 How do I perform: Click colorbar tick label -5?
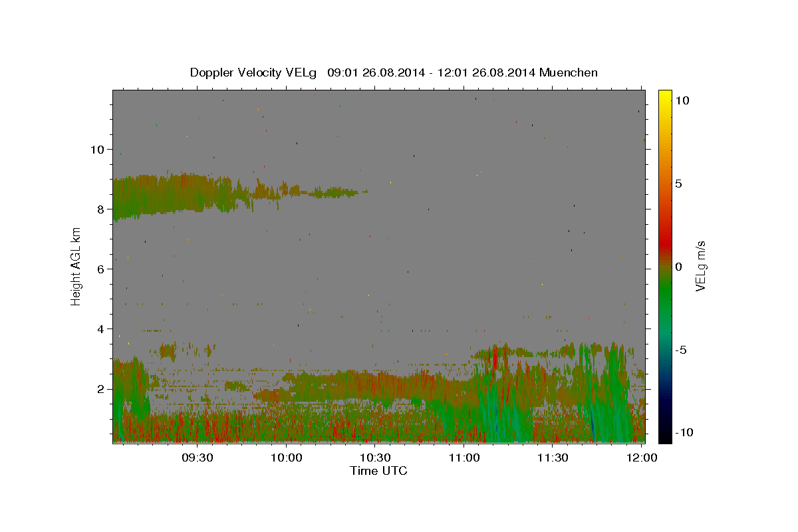coord(681,350)
